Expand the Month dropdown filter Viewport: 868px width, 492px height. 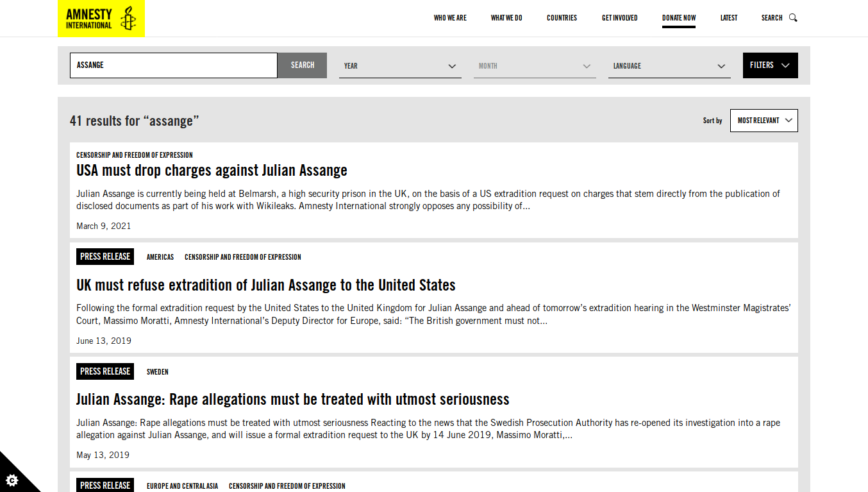[535, 66]
